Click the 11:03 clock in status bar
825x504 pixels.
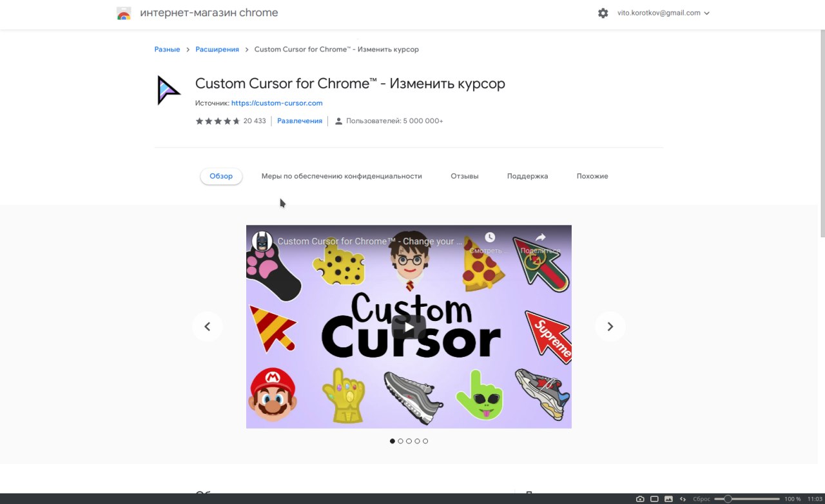(815, 499)
